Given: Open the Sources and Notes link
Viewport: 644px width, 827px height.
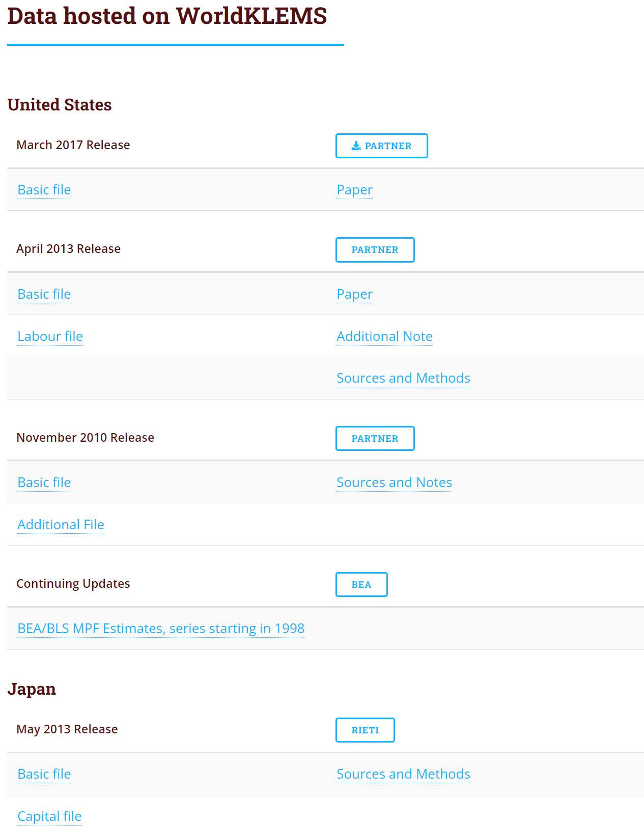Looking at the screenshot, I should [x=394, y=482].
